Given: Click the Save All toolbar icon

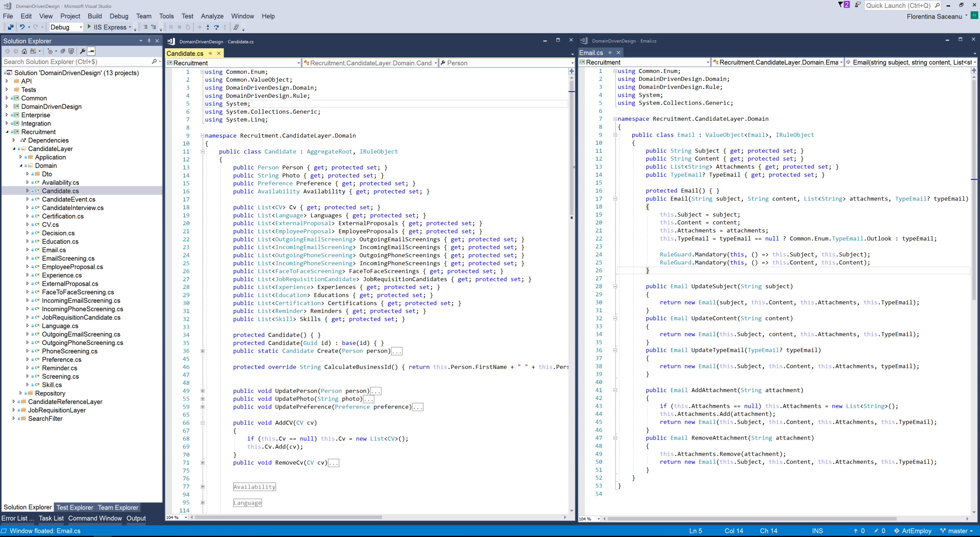Looking at the screenshot, I should [x=10, y=27].
